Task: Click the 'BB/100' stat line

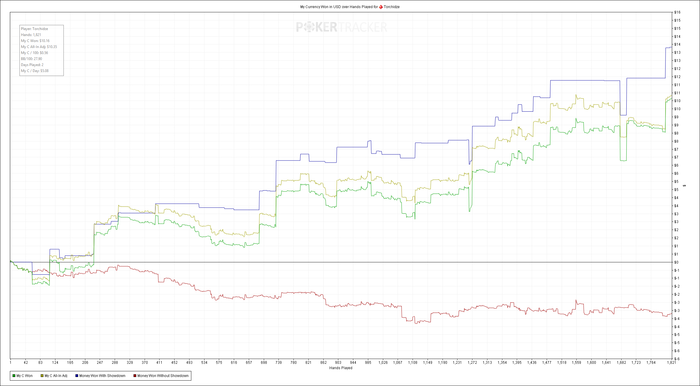Action: click(32, 58)
